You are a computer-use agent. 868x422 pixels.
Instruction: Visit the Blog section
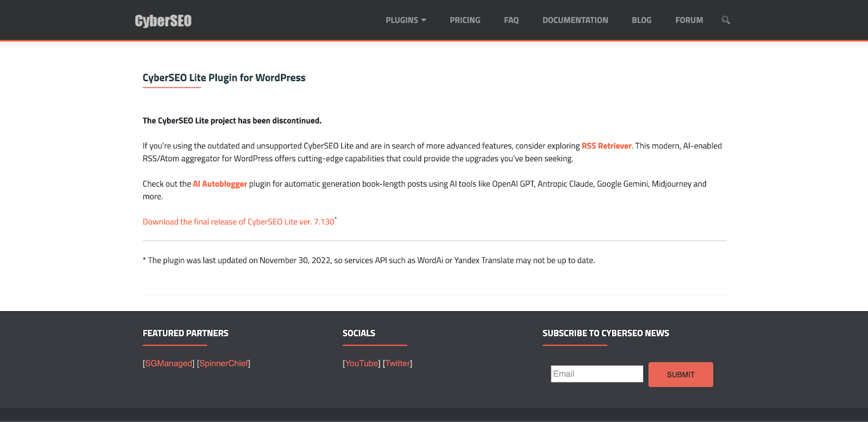[x=641, y=20]
